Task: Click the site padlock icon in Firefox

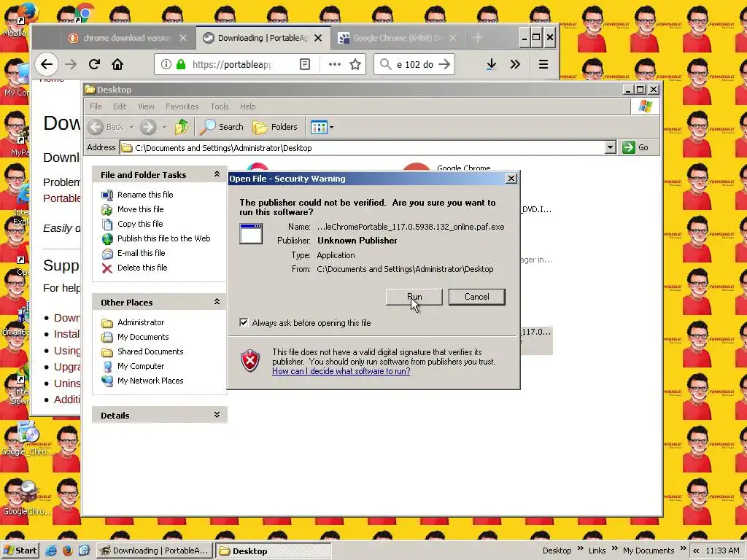Action: (181, 64)
